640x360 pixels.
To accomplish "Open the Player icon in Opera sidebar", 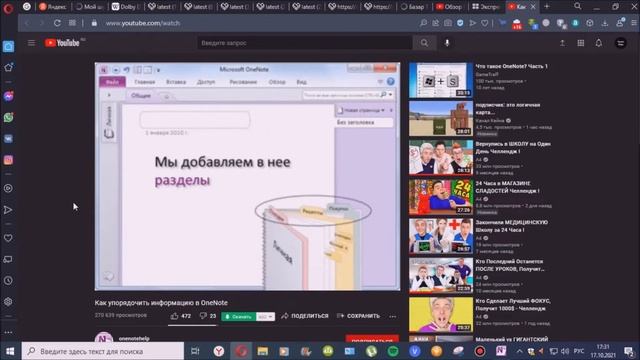I will click(x=8, y=189).
